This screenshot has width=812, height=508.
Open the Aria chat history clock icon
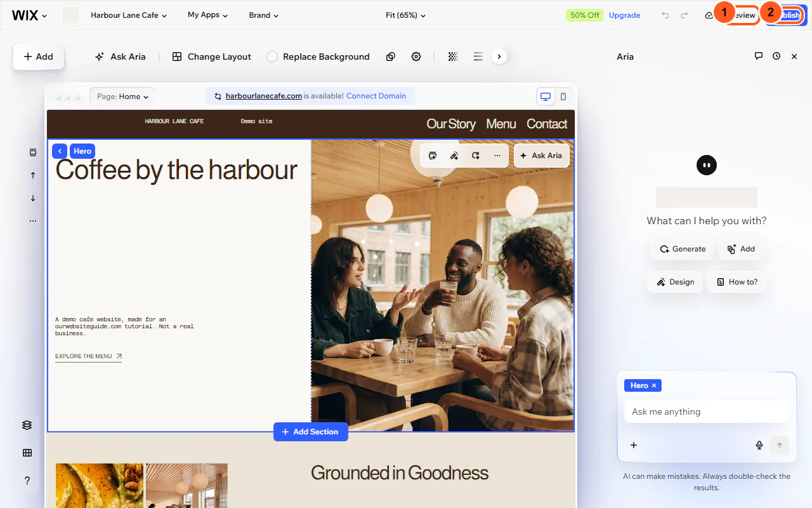coord(776,56)
